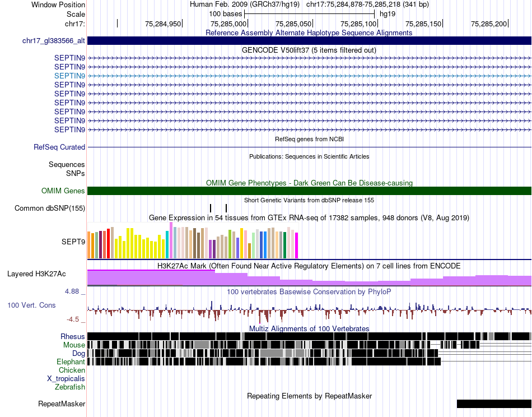Select the Elephant alignment row label
This screenshot has height=417, width=532.
71,362
